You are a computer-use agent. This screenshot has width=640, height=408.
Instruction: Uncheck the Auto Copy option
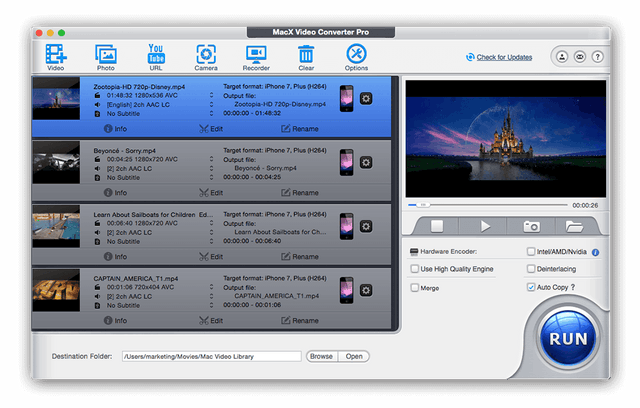coord(531,287)
